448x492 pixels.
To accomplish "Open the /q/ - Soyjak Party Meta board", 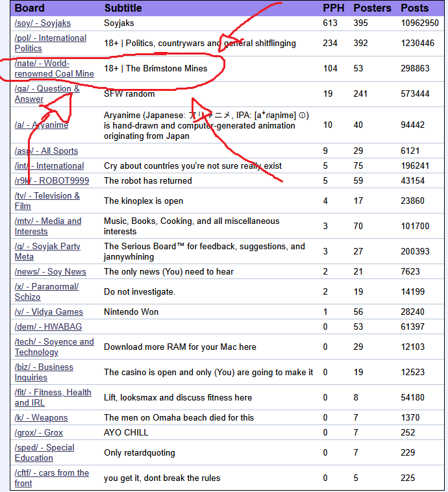I will 47,252.
